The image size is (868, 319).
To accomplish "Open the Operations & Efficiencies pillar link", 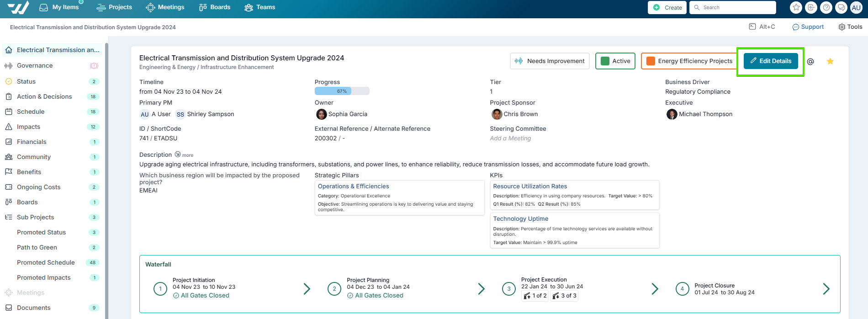I will coord(354,186).
